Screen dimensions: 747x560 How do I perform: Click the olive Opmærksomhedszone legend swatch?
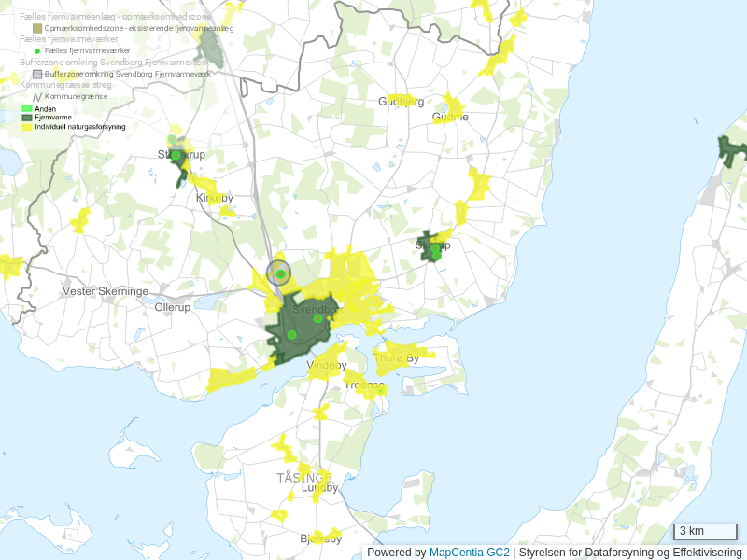tap(37, 29)
